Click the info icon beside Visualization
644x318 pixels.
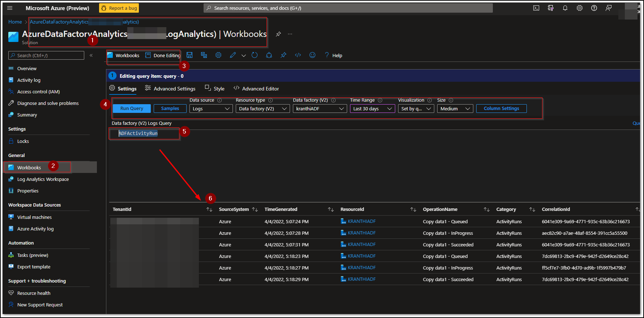pyautogui.click(x=430, y=100)
